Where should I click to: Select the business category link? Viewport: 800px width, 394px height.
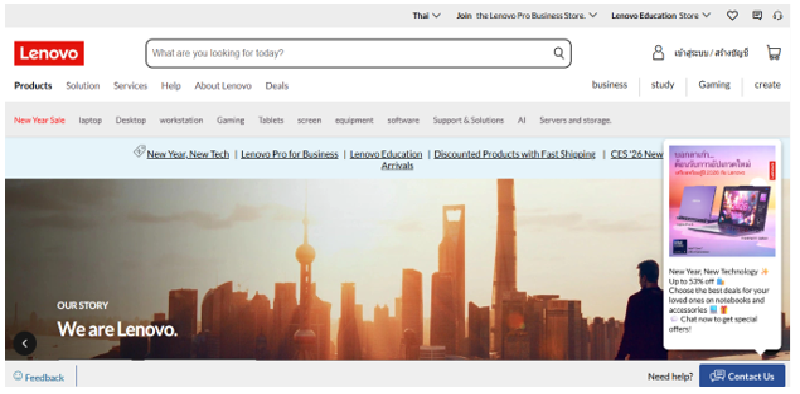tap(609, 85)
